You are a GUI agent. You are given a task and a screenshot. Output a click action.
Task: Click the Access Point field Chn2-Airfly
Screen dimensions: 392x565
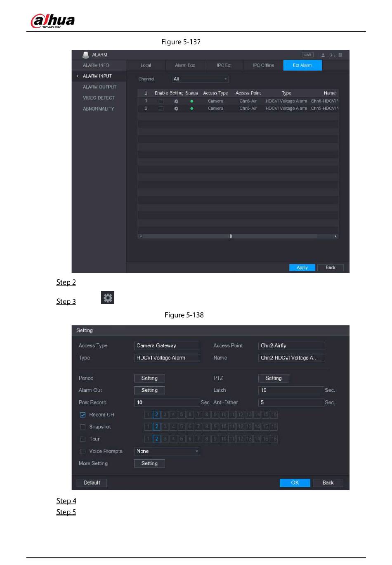(291, 345)
